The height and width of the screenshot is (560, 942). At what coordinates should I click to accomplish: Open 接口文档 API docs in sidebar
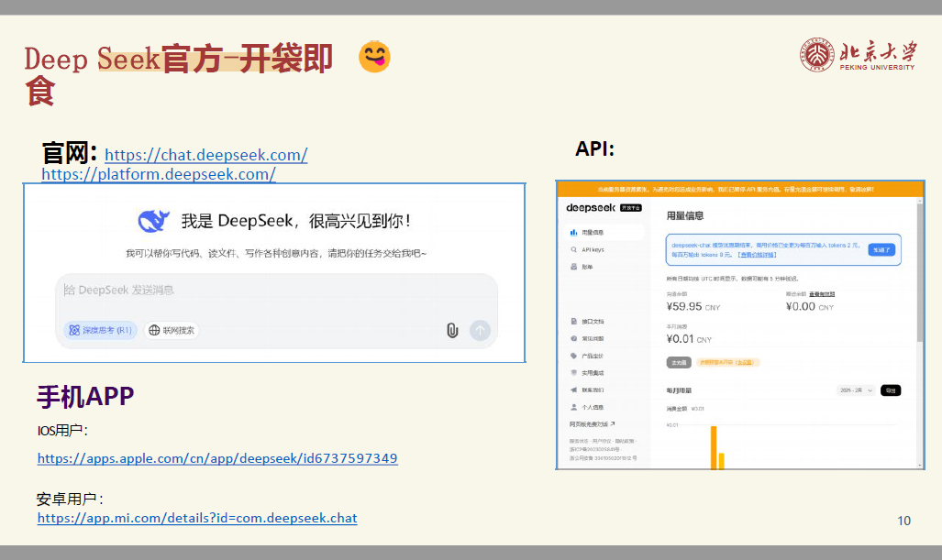(588, 322)
